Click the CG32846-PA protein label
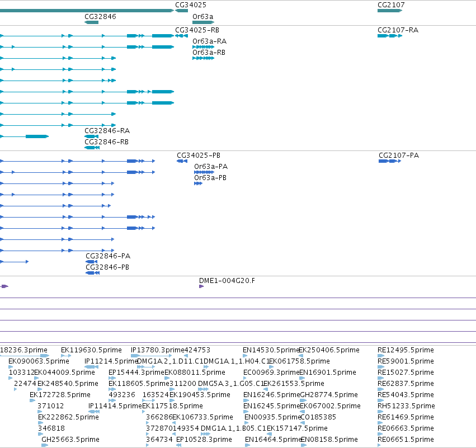 coord(108,256)
